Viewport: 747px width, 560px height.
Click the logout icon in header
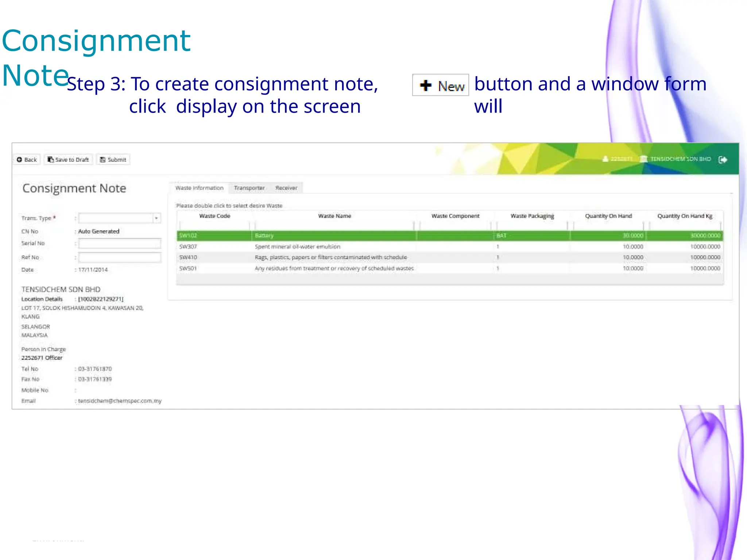pos(723,160)
